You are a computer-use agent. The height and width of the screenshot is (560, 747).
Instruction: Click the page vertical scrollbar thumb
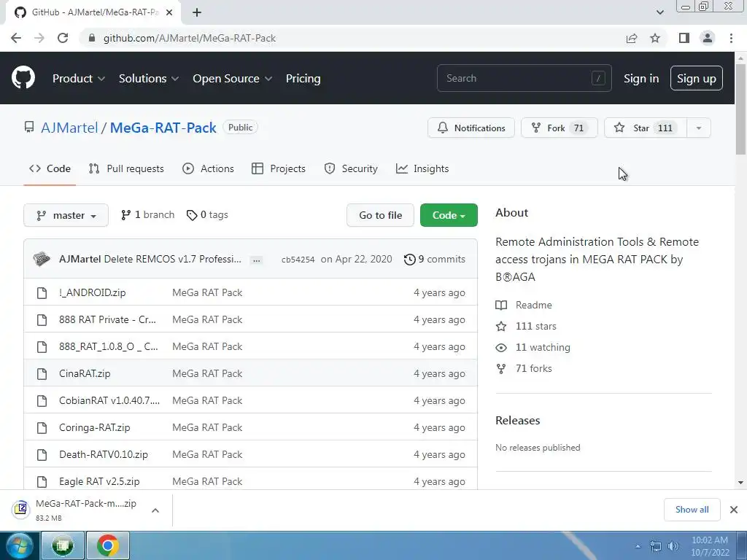(740, 109)
